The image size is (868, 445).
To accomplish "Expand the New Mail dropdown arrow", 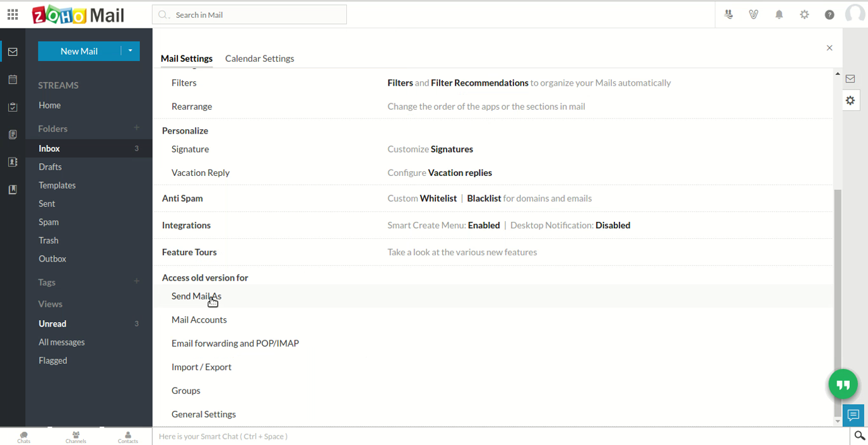I will tap(130, 51).
